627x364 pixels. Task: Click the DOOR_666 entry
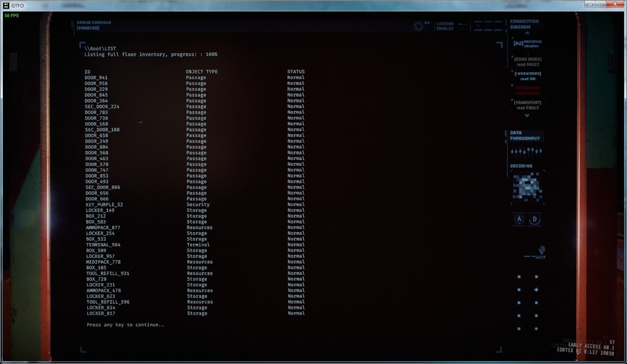(97, 199)
